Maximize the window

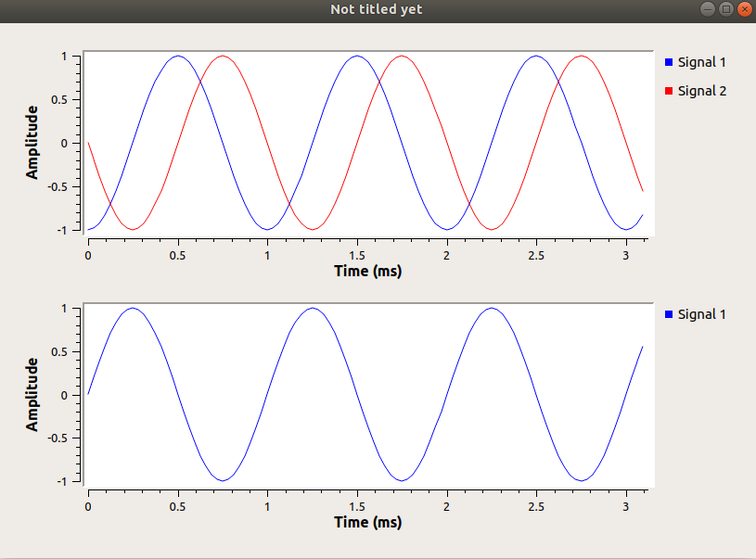pos(726,9)
